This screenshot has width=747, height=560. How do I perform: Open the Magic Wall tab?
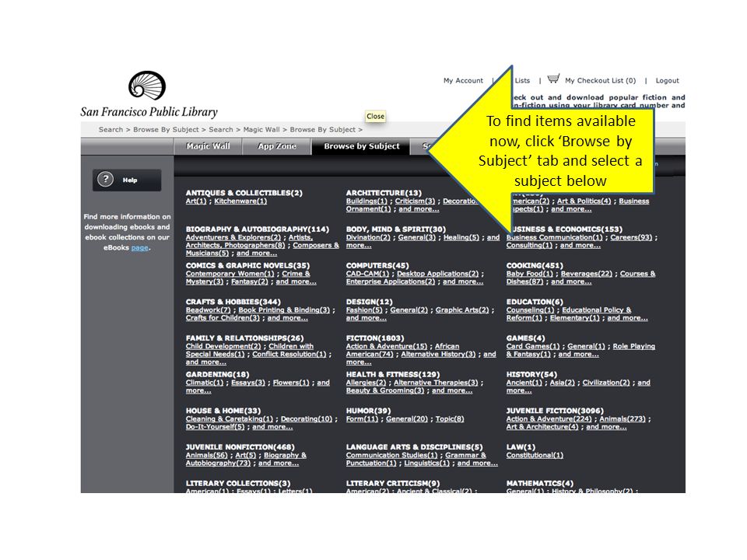point(208,146)
